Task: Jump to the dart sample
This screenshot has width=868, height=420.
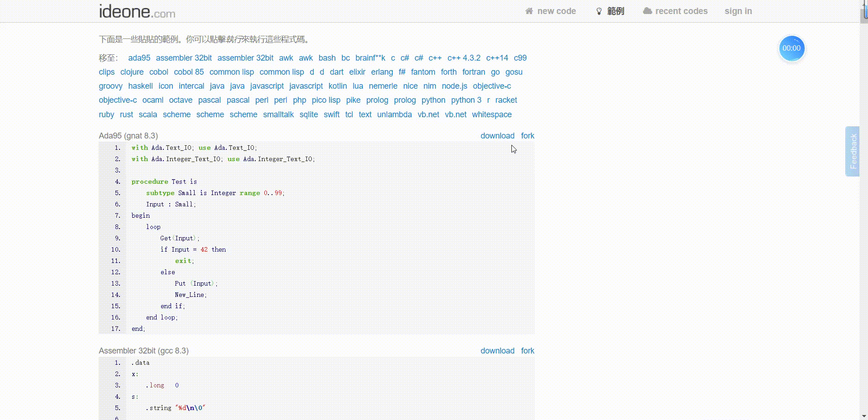Action: point(336,72)
